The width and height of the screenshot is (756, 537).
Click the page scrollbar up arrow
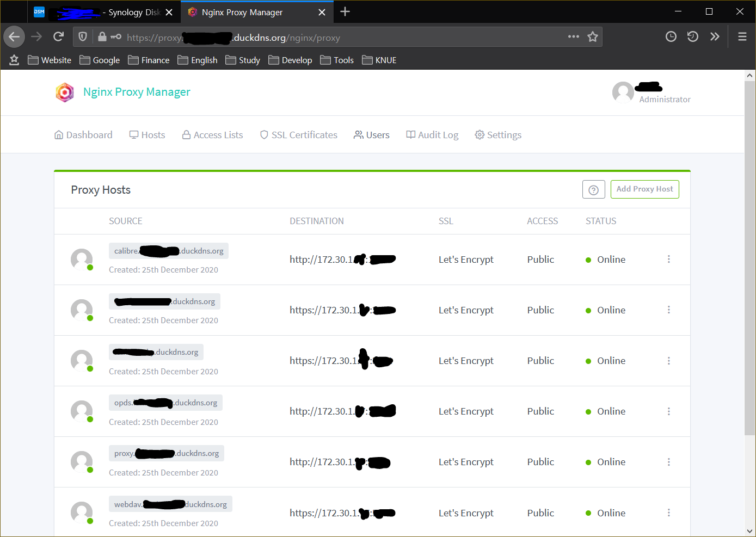750,76
